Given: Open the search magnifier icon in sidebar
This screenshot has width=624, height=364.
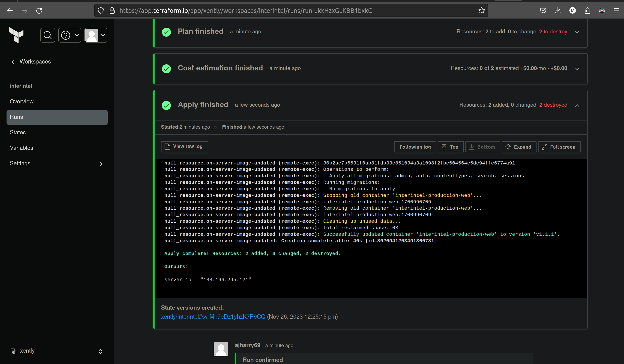Looking at the screenshot, I should [x=48, y=35].
